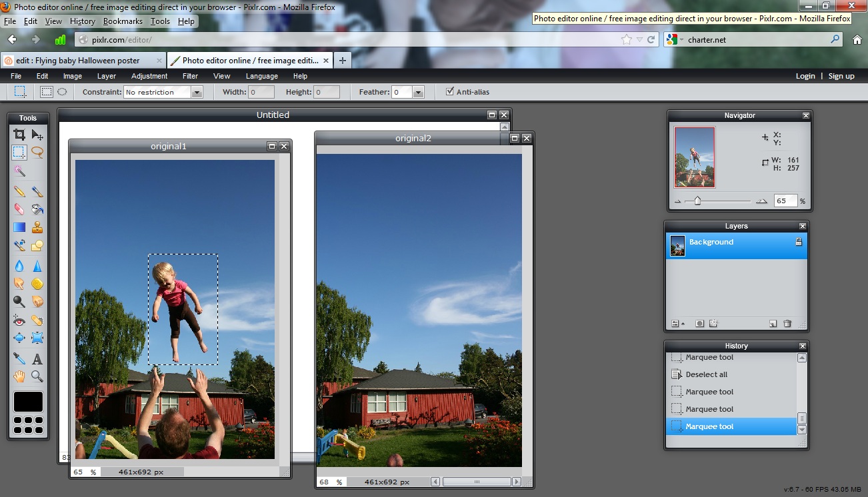Screen dimensions: 868x497
Task: Open a new Firefox tab
Action: [343, 60]
